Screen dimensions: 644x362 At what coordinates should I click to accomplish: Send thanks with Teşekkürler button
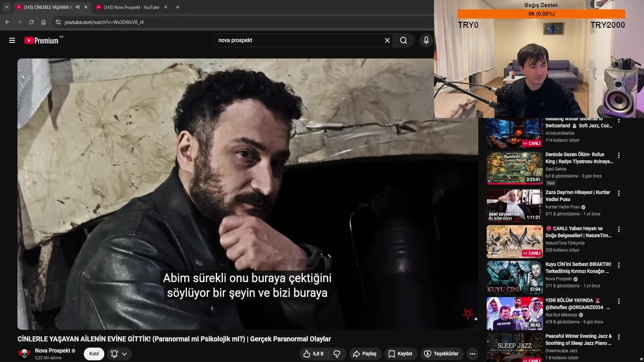[x=441, y=354]
